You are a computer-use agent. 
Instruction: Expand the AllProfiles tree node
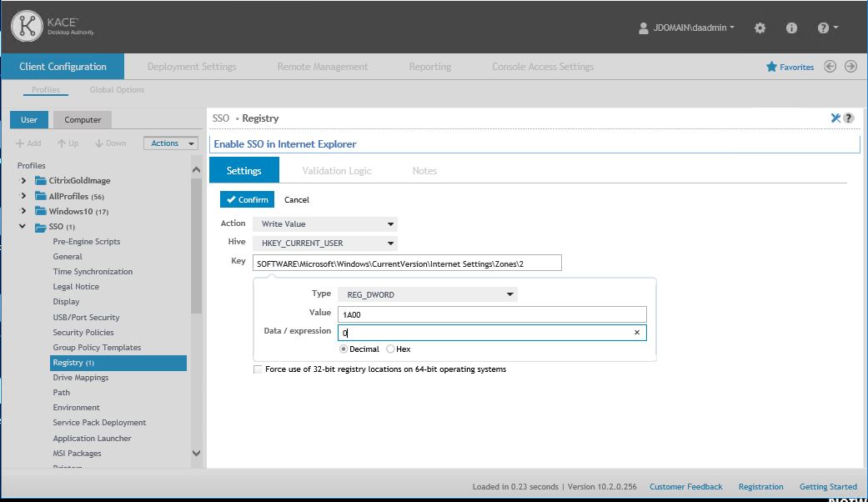(23, 196)
